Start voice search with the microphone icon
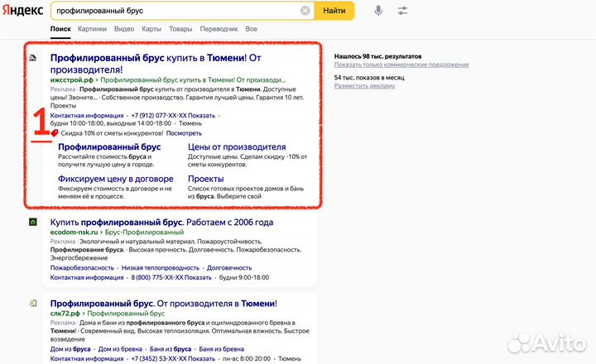The width and height of the screenshot is (596, 364). tap(377, 11)
